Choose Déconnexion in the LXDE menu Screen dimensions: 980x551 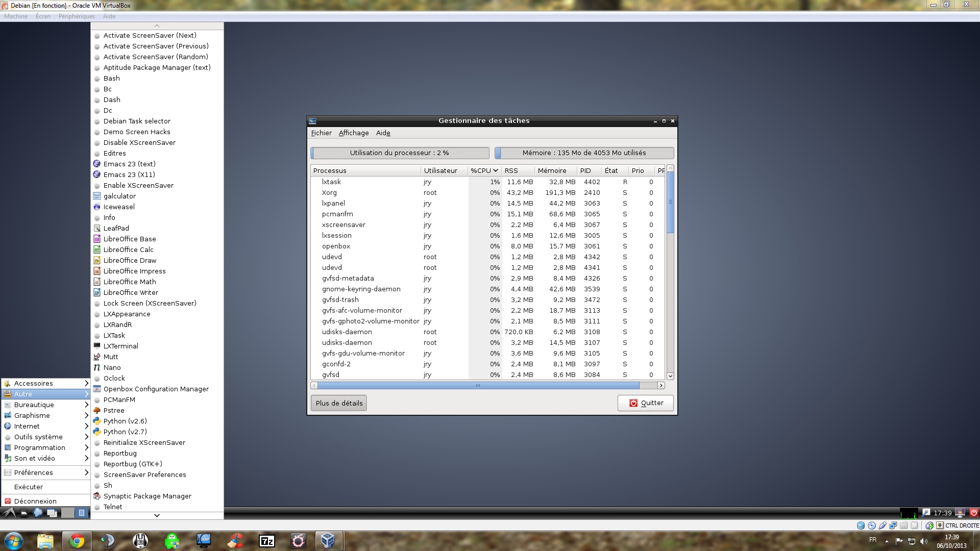pyautogui.click(x=46, y=501)
